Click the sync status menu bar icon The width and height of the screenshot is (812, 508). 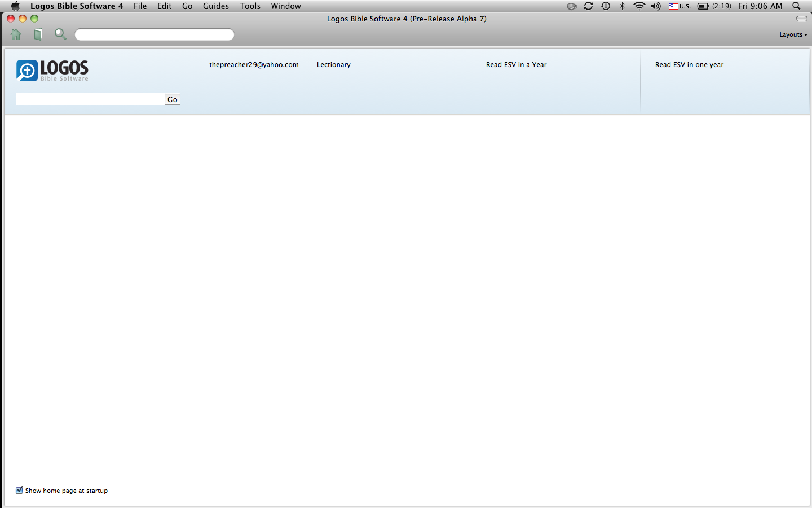(x=588, y=6)
